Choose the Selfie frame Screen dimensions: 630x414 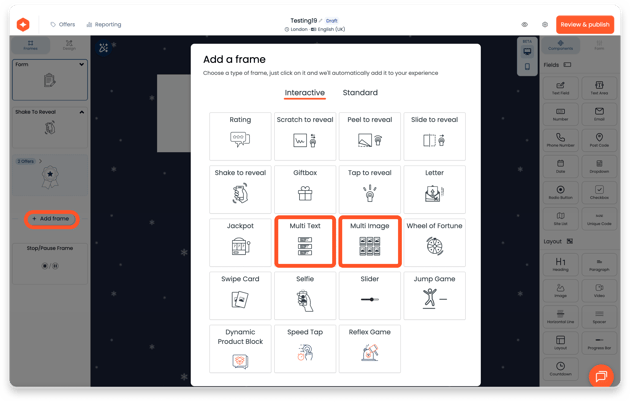point(305,295)
